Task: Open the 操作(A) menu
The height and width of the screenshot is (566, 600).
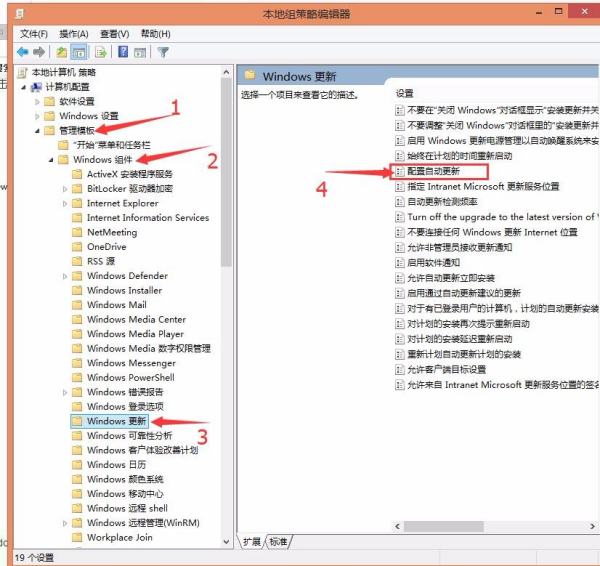Action: 73,34
